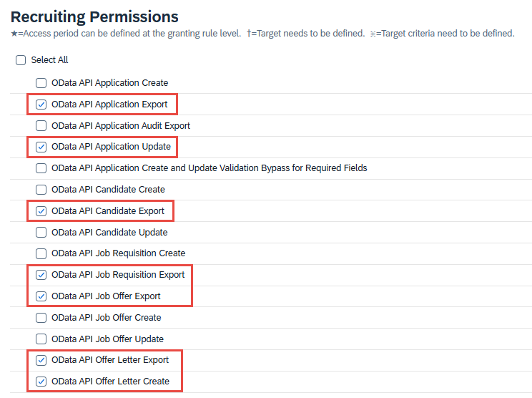532x398 pixels.
Task: Enable OData API Candidate Update
Action: click(41, 233)
